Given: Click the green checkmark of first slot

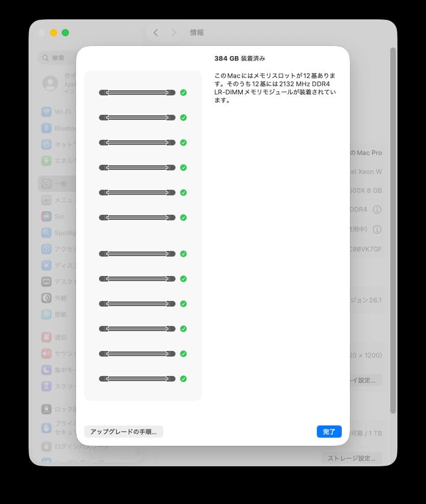Looking at the screenshot, I should 183,92.
